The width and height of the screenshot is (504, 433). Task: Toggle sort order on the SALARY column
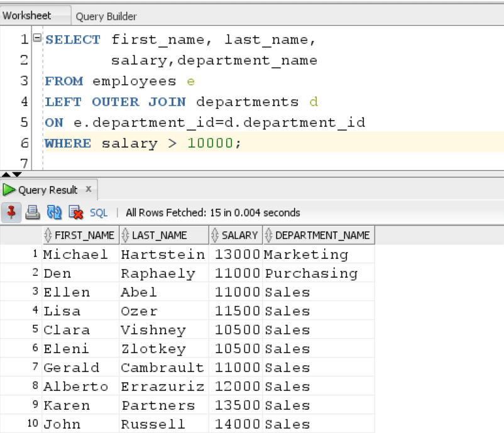click(x=214, y=234)
